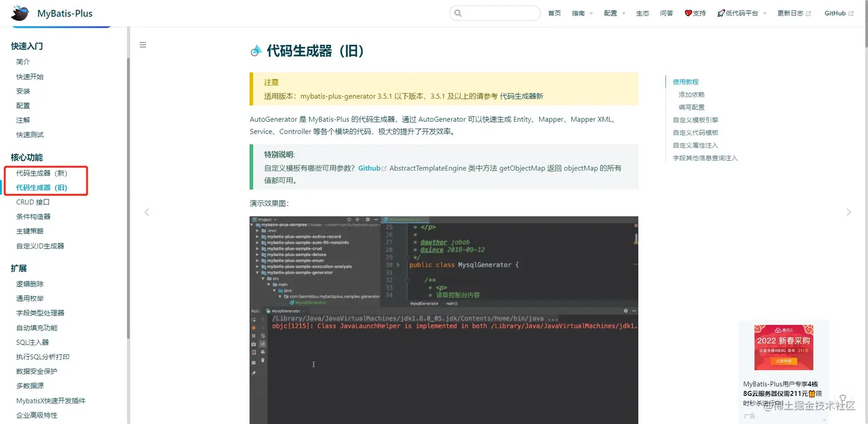The height and width of the screenshot is (424, 868).
Task: Open 执行SQL分析打印 sidebar page
Action: tap(43, 357)
